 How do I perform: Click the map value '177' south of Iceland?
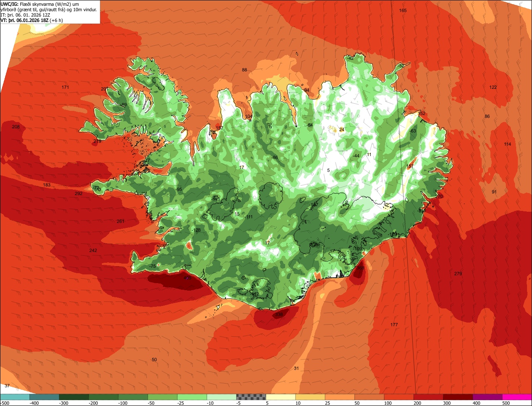394,325
